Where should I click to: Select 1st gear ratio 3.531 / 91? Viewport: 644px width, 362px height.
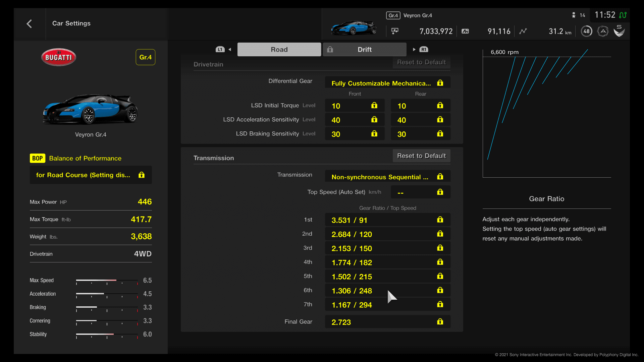coord(387,220)
